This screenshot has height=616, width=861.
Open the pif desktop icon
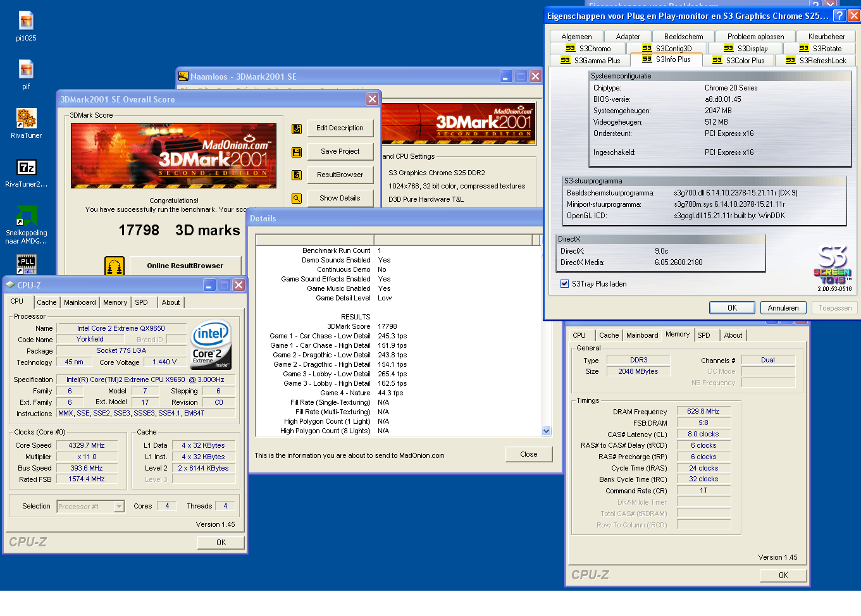coord(26,69)
